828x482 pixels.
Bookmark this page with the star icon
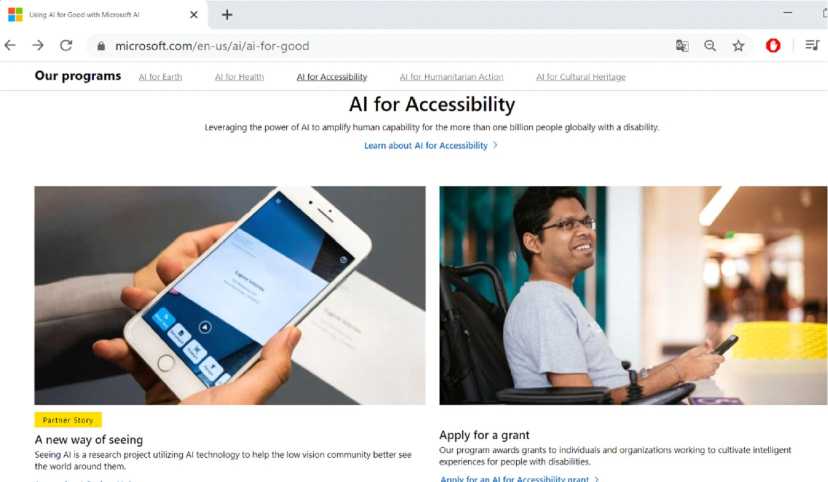click(x=738, y=46)
